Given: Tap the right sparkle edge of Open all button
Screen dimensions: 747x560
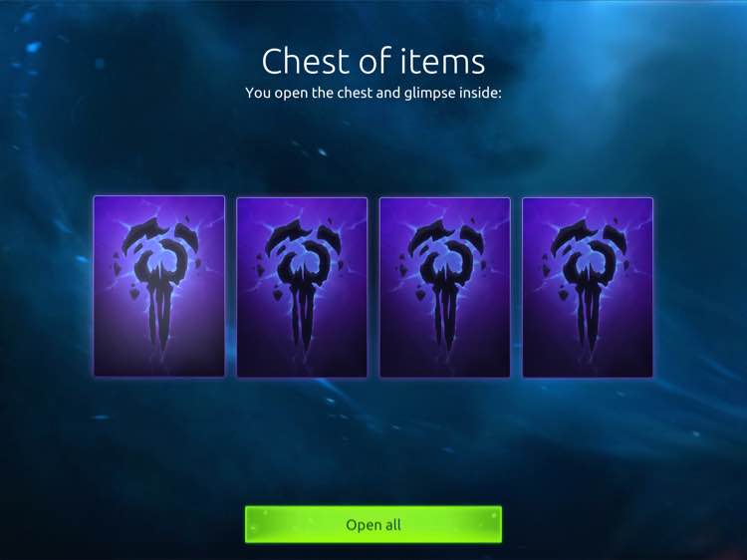Looking at the screenshot, I should [491, 524].
